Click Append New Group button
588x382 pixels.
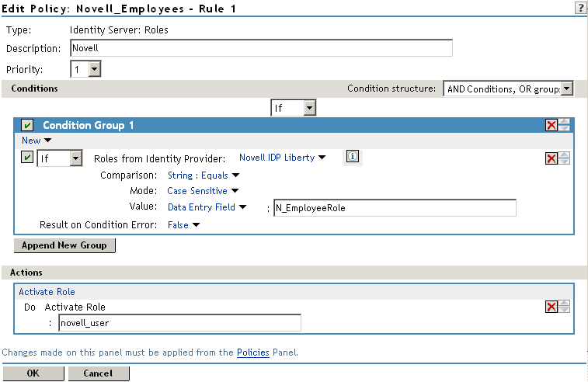[x=64, y=245]
